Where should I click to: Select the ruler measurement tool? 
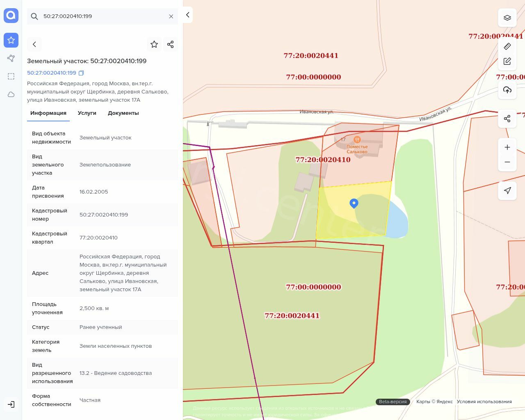coord(507,46)
